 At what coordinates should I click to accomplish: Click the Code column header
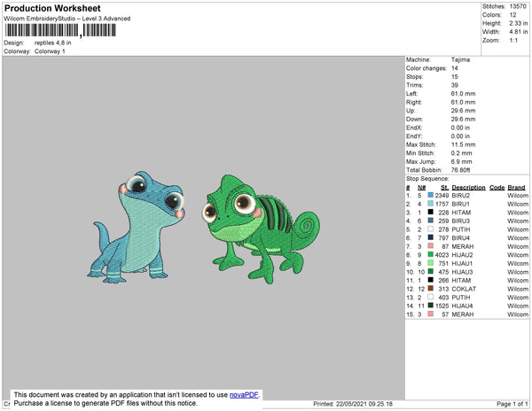[x=497, y=188]
